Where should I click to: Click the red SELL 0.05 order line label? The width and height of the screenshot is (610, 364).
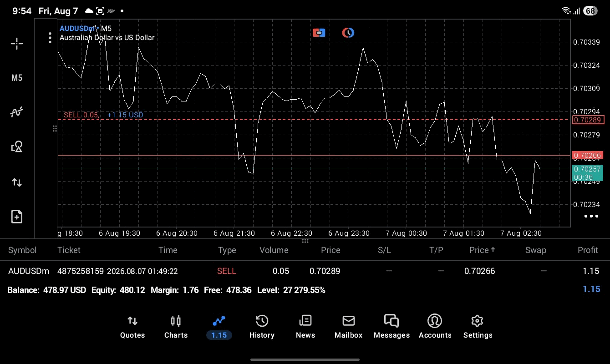81,115
